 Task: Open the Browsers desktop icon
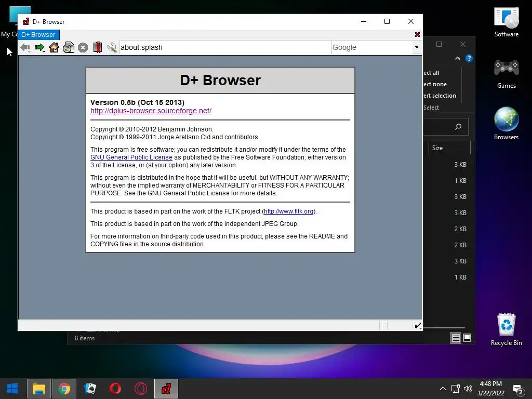[x=506, y=124]
